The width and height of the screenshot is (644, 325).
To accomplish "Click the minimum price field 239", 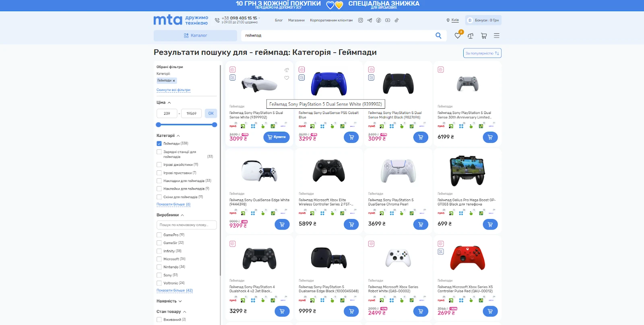I will (x=167, y=114).
